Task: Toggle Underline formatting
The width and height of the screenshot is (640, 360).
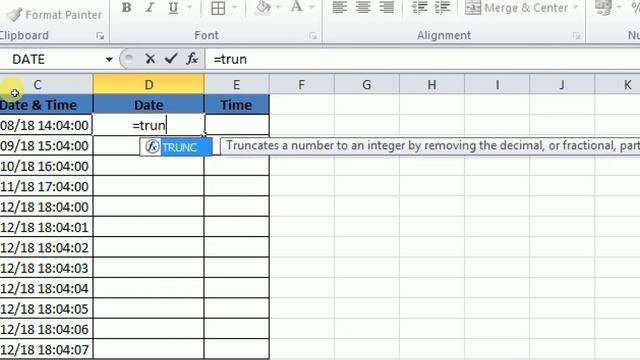Action: [x=173, y=7]
